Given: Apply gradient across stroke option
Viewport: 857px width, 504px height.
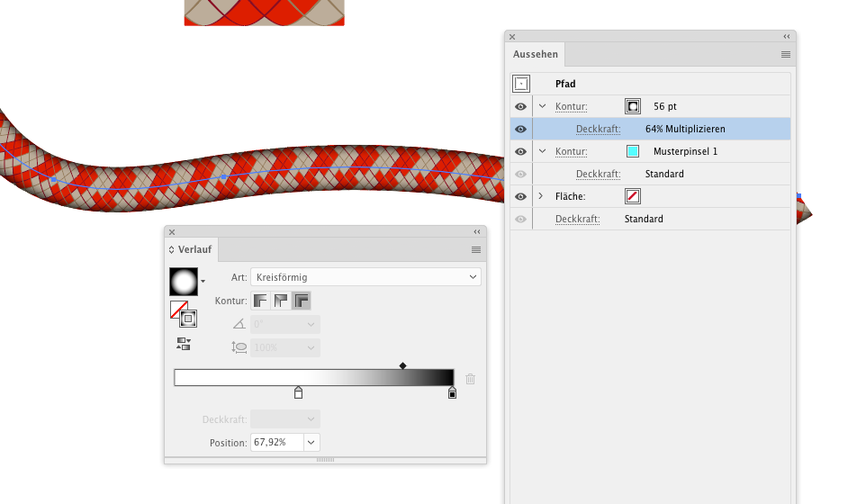Looking at the screenshot, I should pyautogui.click(x=302, y=301).
